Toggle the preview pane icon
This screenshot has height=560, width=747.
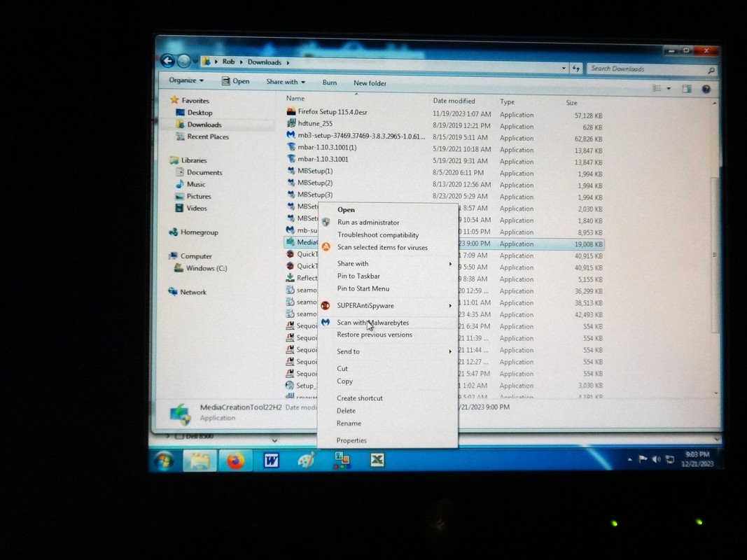pos(687,89)
